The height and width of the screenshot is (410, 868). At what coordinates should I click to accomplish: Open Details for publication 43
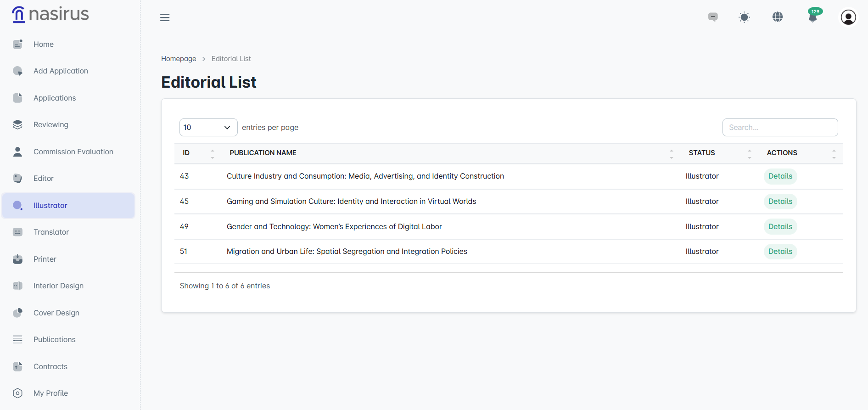(x=780, y=176)
